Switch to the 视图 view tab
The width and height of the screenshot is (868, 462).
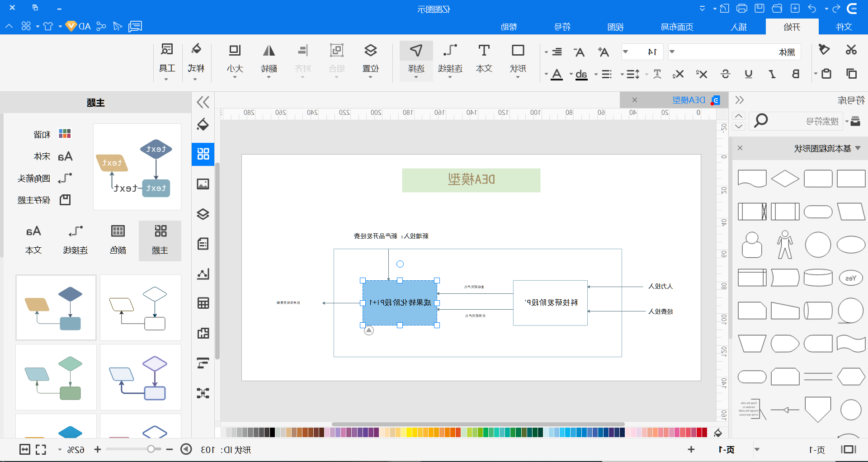pos(615,27)
